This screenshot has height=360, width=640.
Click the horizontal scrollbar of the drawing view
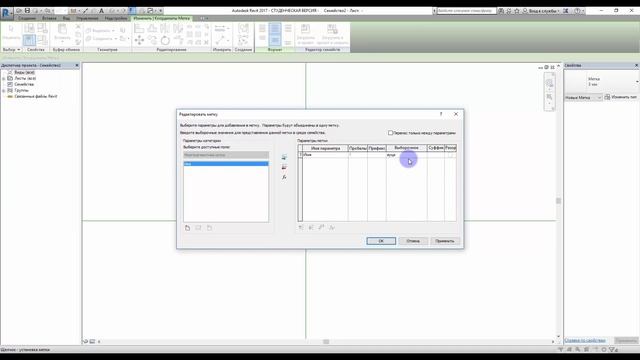click(x=326, y=341)
